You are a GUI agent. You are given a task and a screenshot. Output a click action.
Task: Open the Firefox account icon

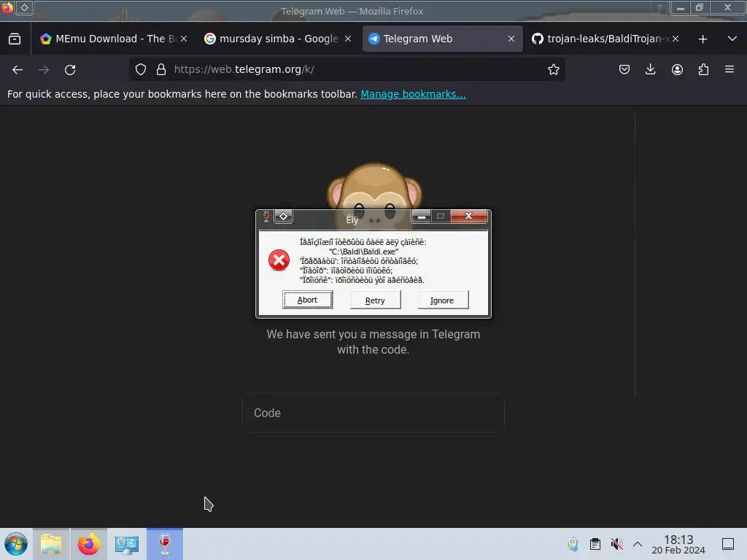point(677,69)
